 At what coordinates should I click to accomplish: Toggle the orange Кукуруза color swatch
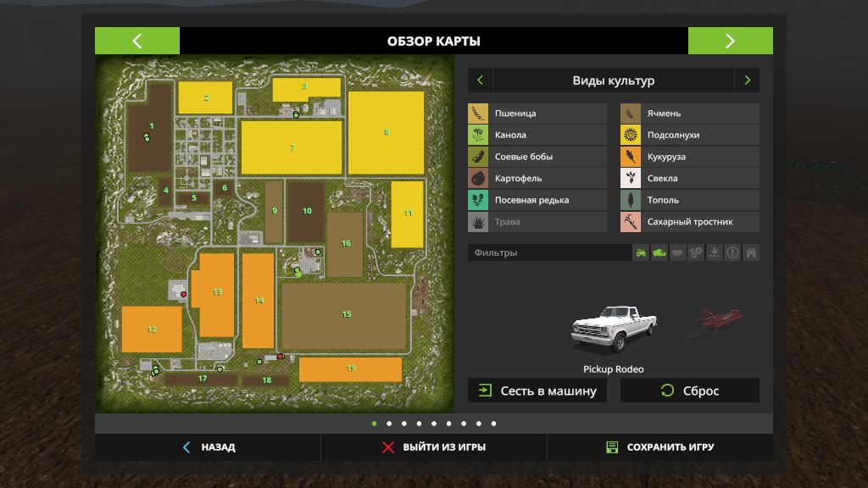(630, 157)
